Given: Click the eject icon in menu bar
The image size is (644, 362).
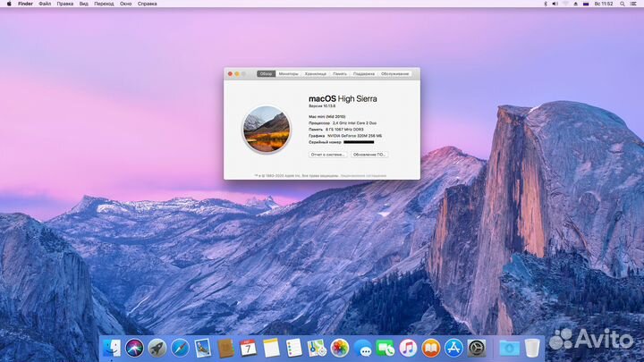Looking at the screenshot, I should click(575, 4).
